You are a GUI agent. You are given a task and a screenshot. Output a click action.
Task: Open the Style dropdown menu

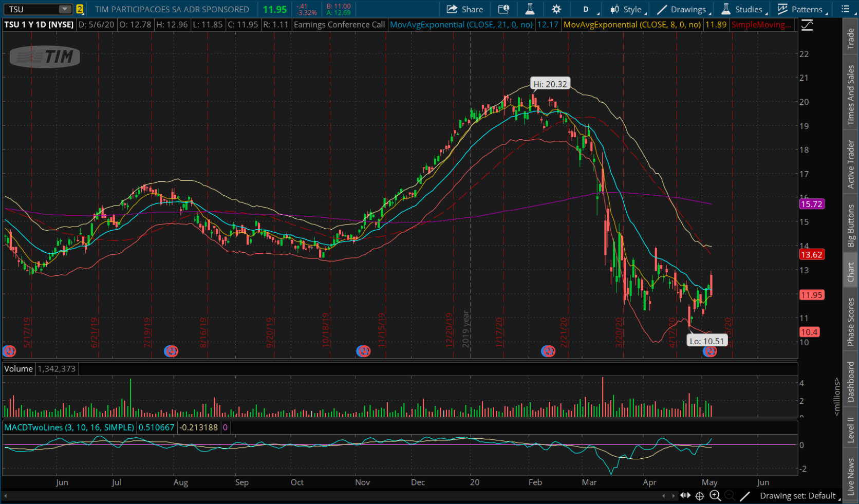point(628,9)
